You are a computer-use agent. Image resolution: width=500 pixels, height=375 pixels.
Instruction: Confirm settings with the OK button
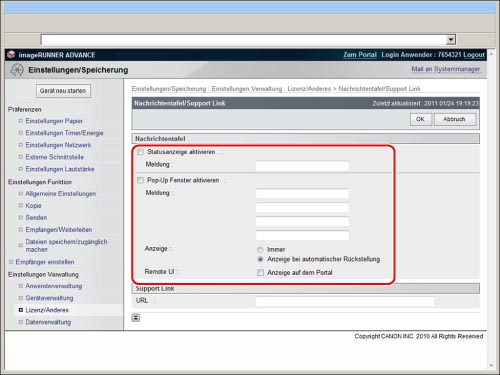click(x=421, y=119)
